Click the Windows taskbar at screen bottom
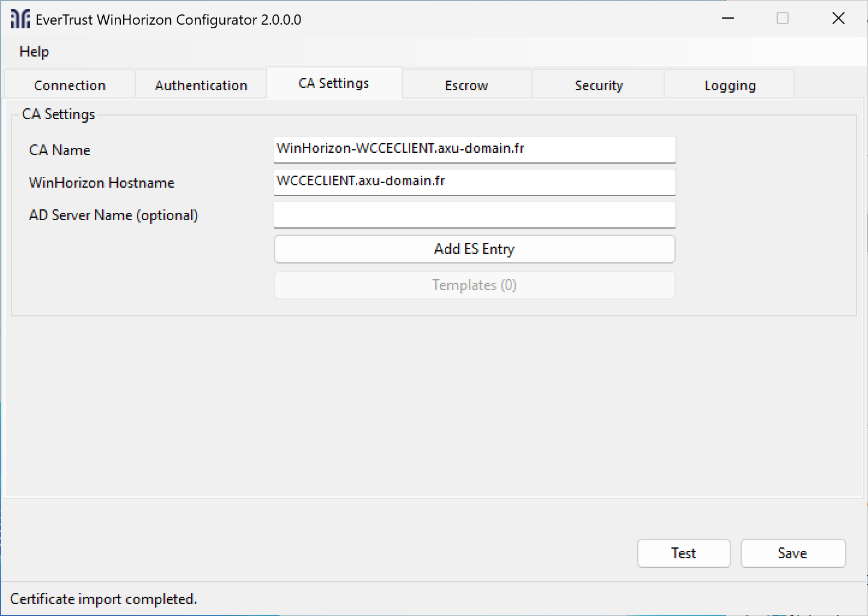The image size is (868, 616). [434, 614]
